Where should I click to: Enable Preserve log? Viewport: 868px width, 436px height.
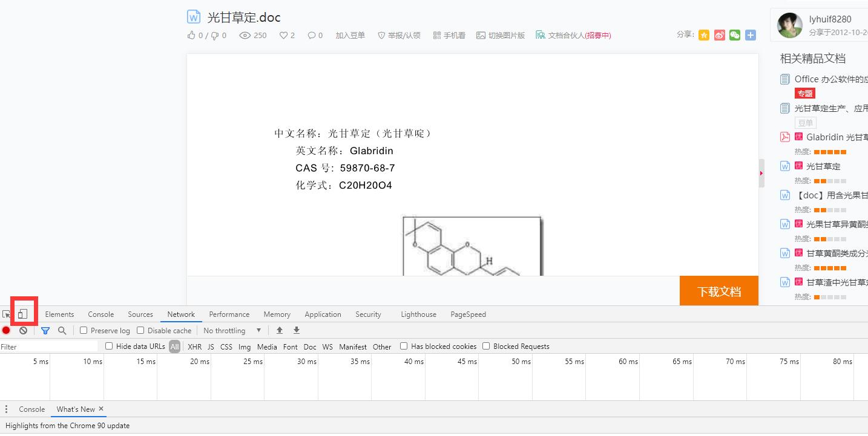(84, 330)
